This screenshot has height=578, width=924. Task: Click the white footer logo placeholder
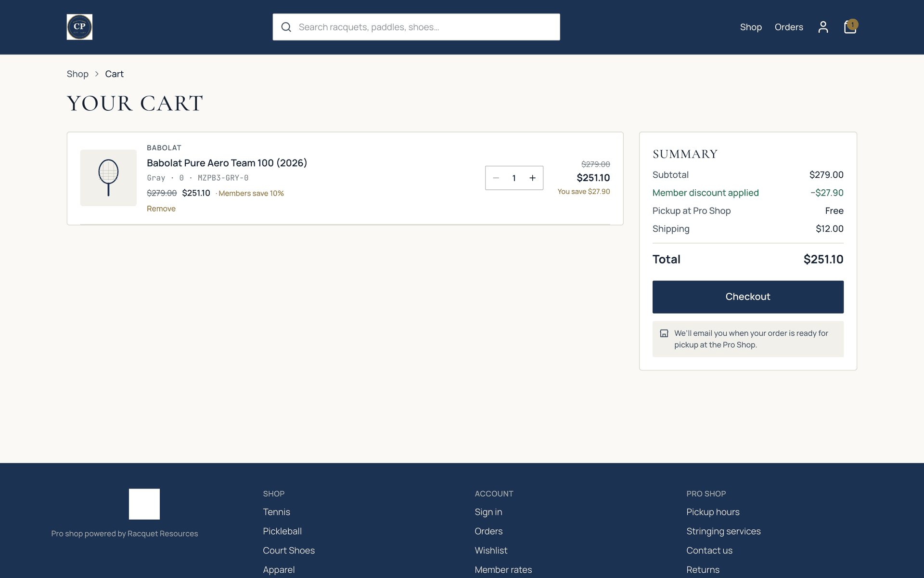click(144, 504)
